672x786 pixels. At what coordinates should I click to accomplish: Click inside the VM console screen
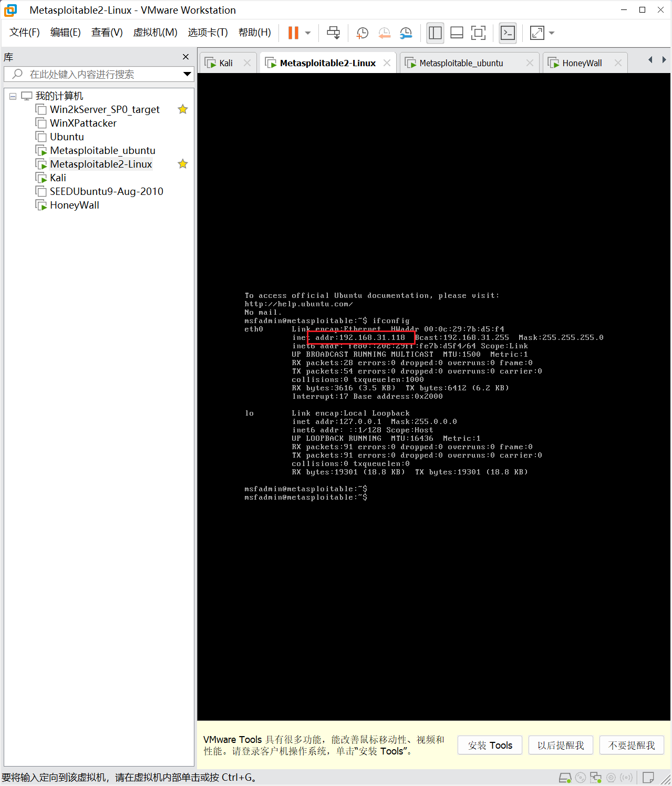tap(434, 397)
